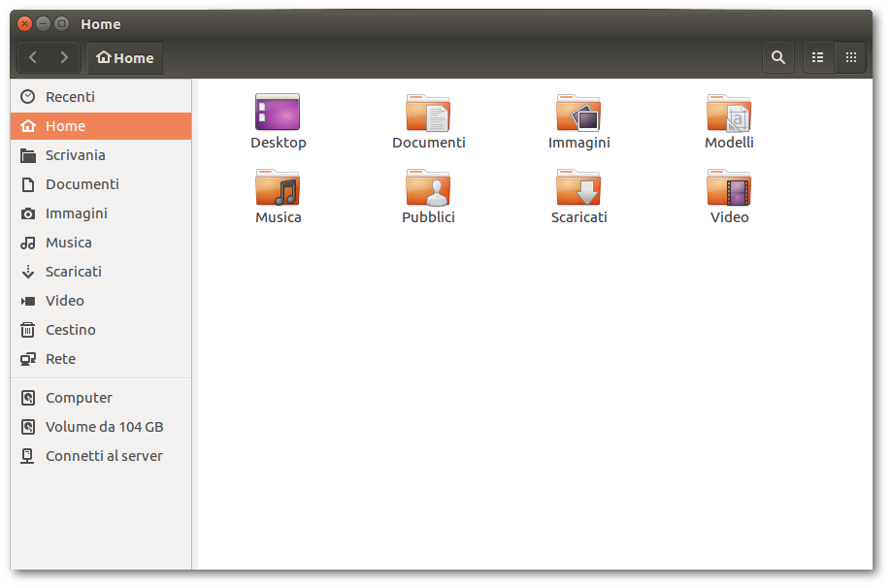The height and width of the screenshot is (588, 891).
Task: Close the Home window
Action: pos(24,24)
